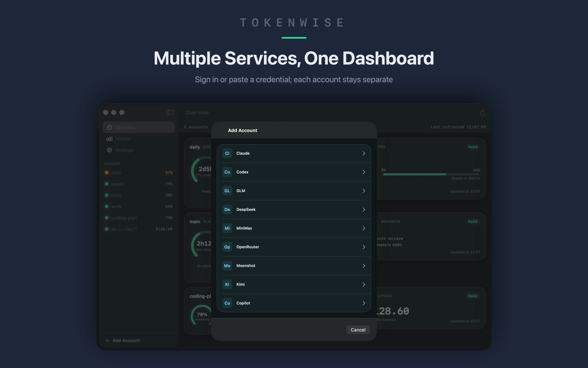Screen dimensions: 588x368
Task: Click the 'Add Account' dialog title
Action: [243, 130]
